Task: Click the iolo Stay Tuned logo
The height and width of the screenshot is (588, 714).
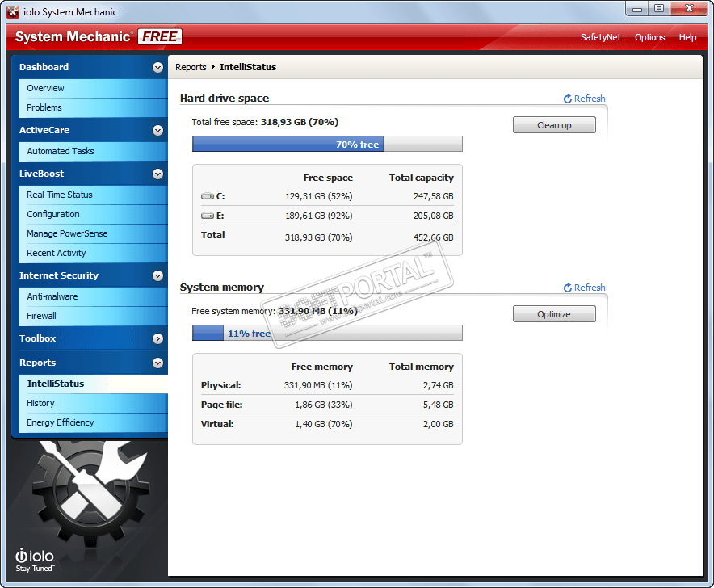Action: pos(35,561)
